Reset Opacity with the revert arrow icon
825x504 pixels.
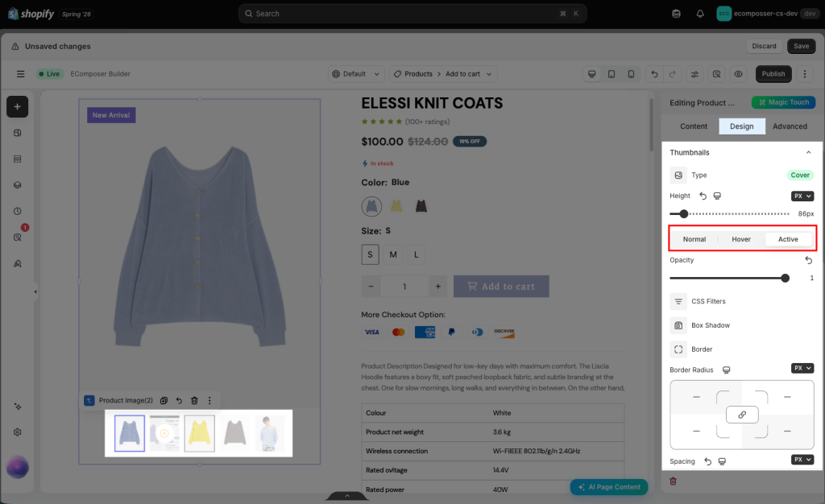809,260
